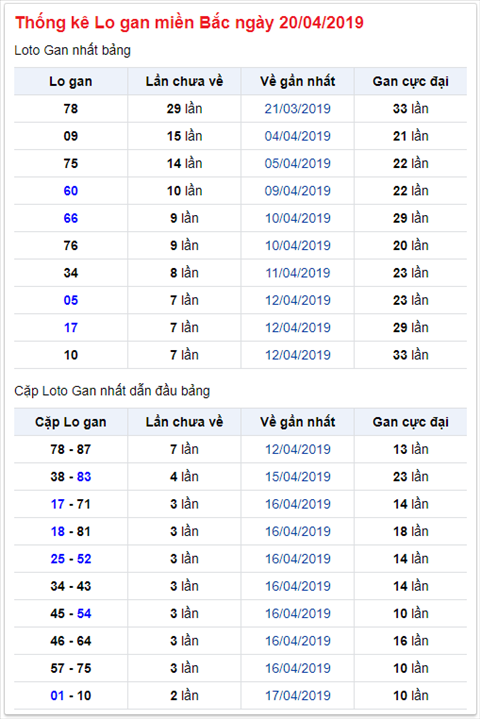Open number 83 in pair 38 - 83
480x719 pixels.
pos(84,477)
